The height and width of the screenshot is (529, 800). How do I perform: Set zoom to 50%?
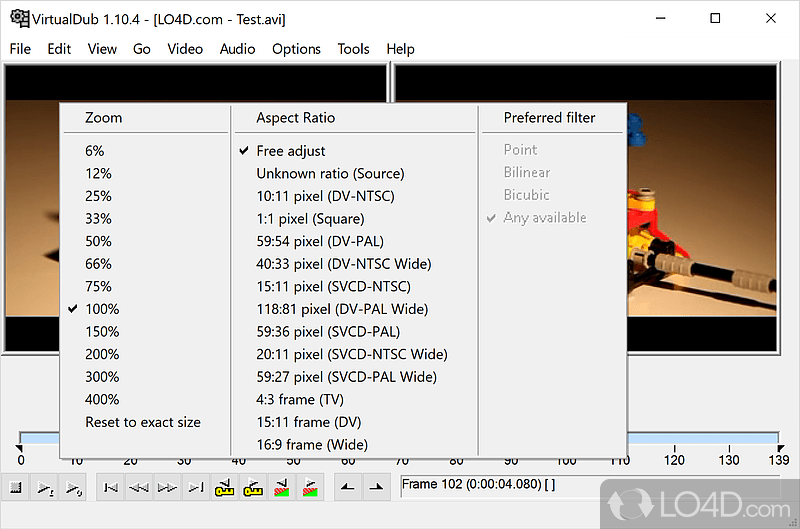tap(145, 241)
